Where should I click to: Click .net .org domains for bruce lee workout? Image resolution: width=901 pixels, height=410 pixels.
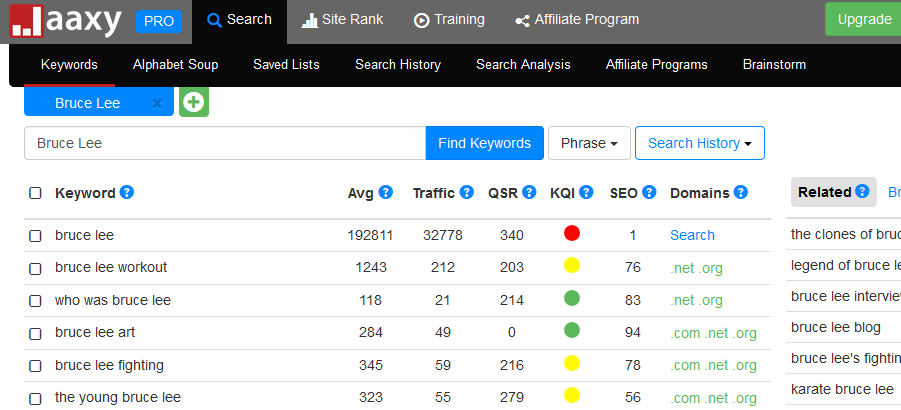pos(696,268)
